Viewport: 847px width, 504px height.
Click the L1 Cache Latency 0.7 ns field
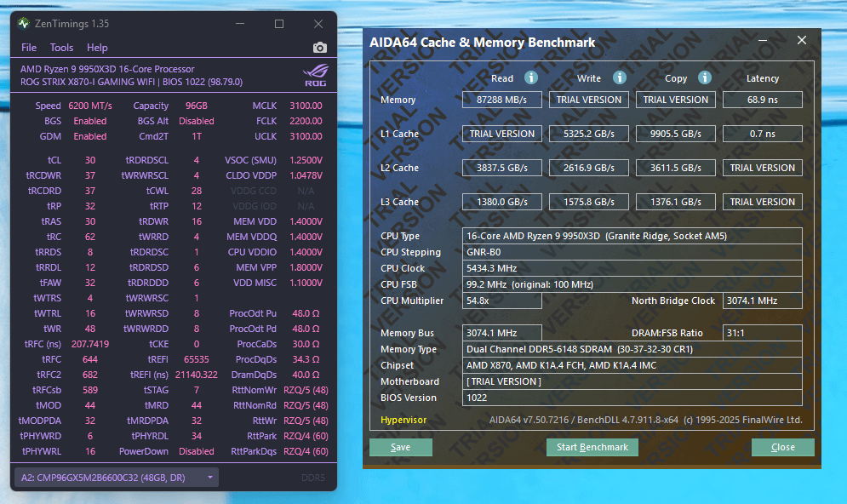click(762, 134)
